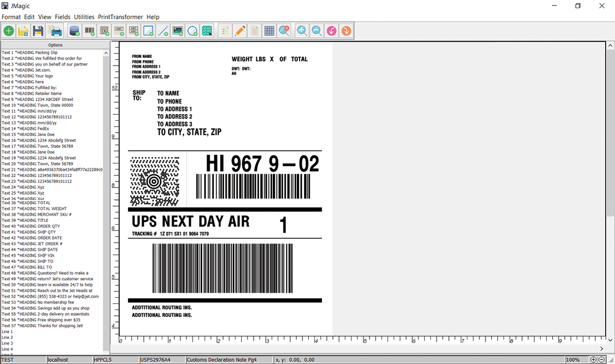Screen dimensions: 615x364
Task: Click Customs Declaration Note Pg4 status entry
Action: pos(229,360)
